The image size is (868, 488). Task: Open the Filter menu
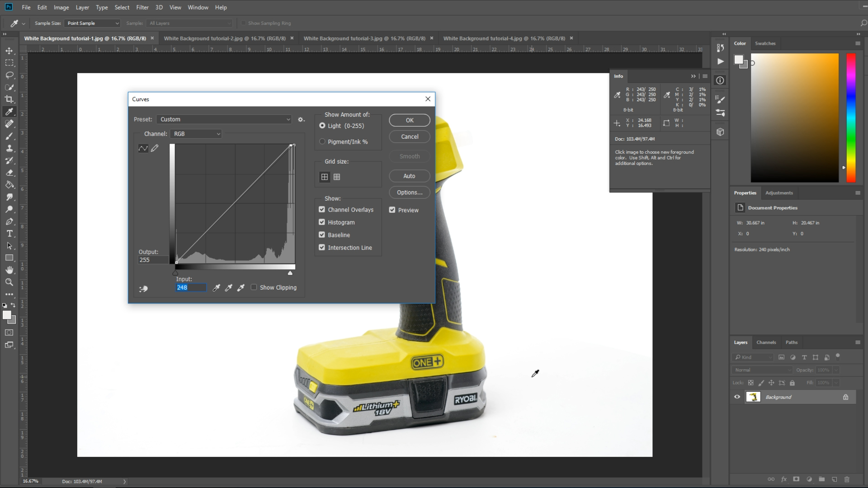coord(142,7)
